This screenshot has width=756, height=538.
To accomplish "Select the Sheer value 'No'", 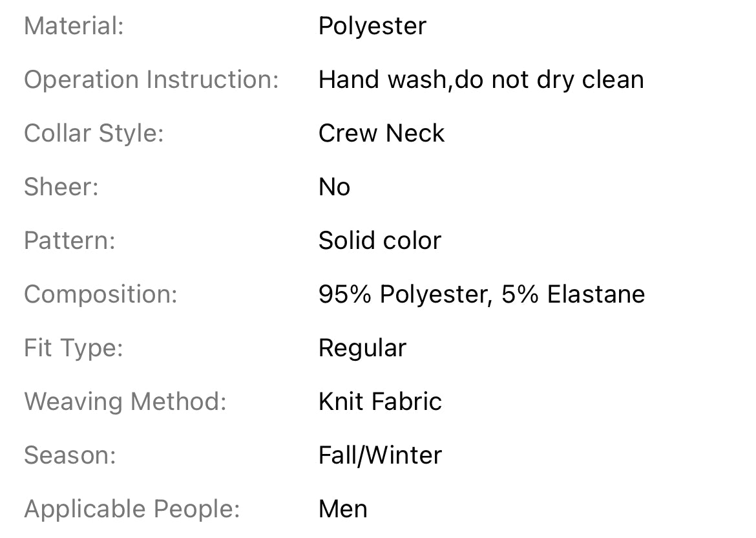I will 334,188.
